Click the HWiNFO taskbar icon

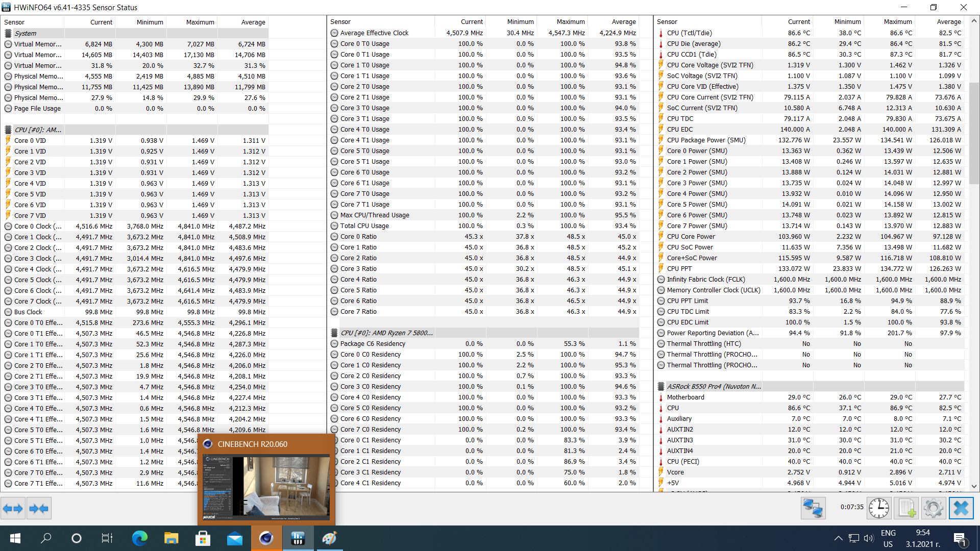[298, 538]
